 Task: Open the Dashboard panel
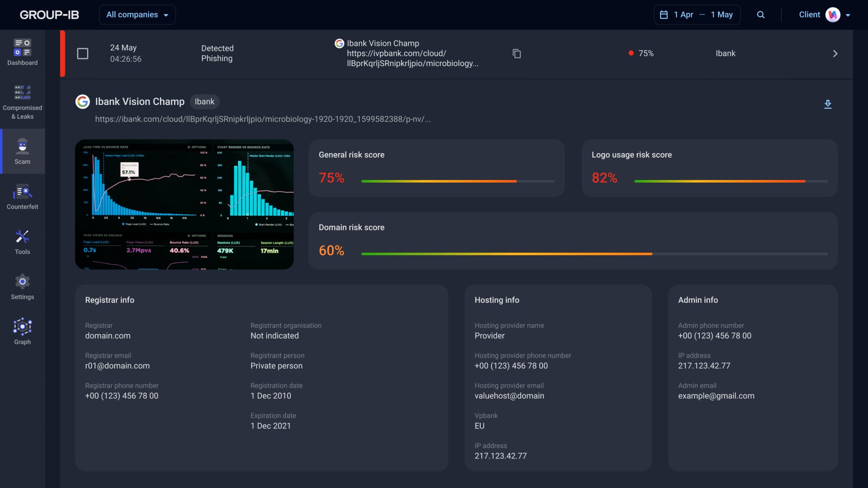tap(22, 51)
